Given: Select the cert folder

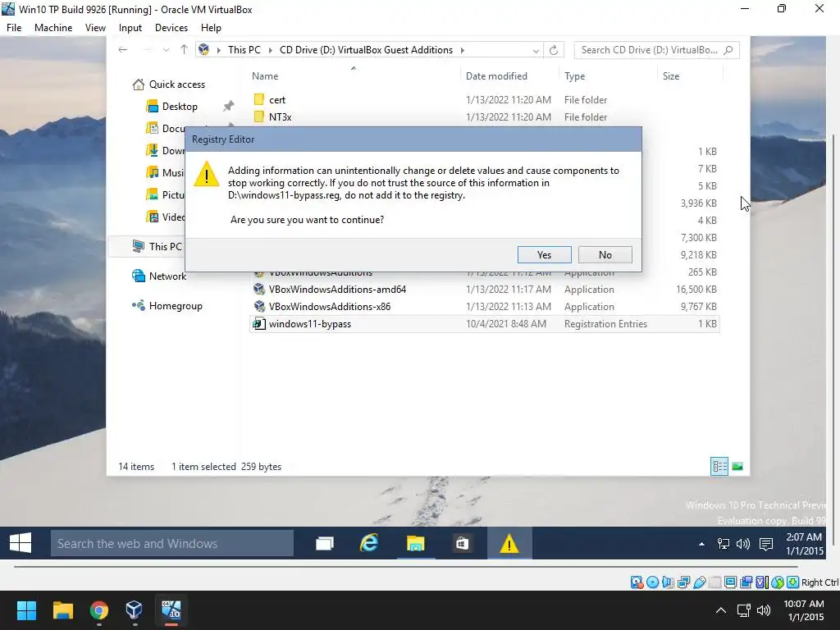Looking at the screenshot, I should [277, 100].
